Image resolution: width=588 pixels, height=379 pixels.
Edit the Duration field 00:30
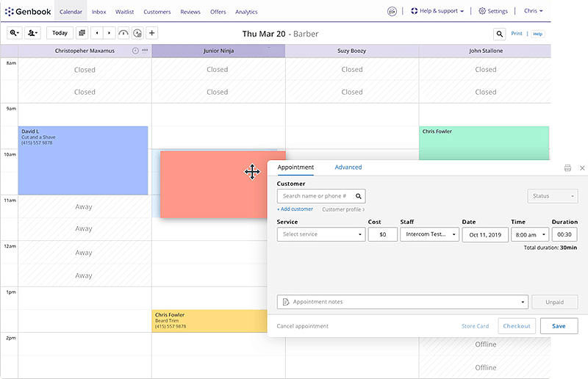564,234
